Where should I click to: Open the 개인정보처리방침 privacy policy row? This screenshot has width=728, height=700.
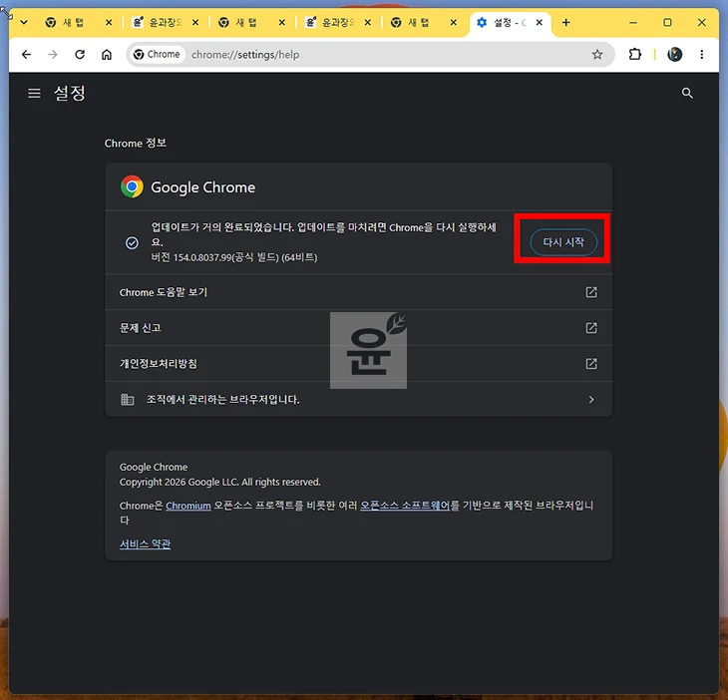coord(358,363)
